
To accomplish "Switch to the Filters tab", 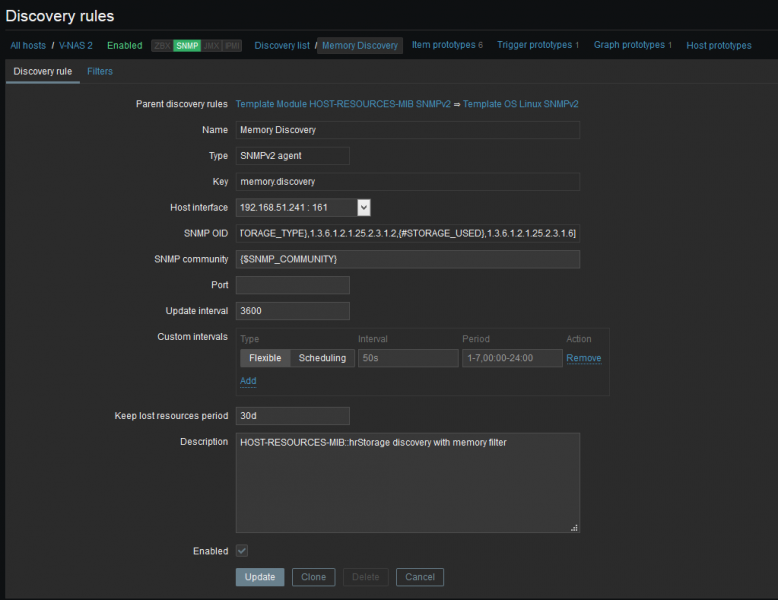I will pyautogui.click(x=100, y=72).
